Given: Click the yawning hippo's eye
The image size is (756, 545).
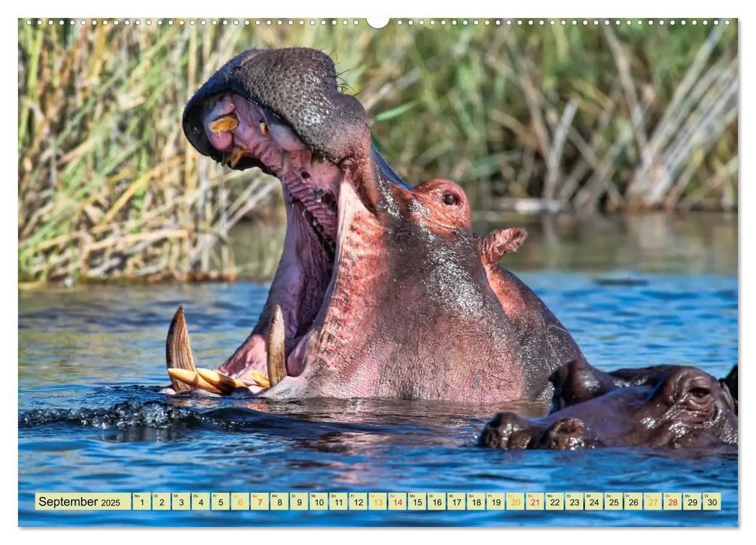Looking at the screenshot, I should coord(449,199).
